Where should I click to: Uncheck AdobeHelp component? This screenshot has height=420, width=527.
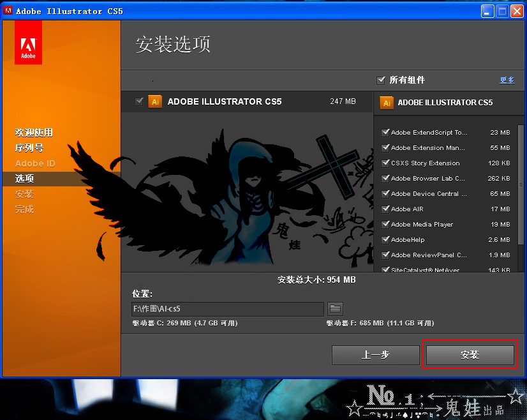385,240
